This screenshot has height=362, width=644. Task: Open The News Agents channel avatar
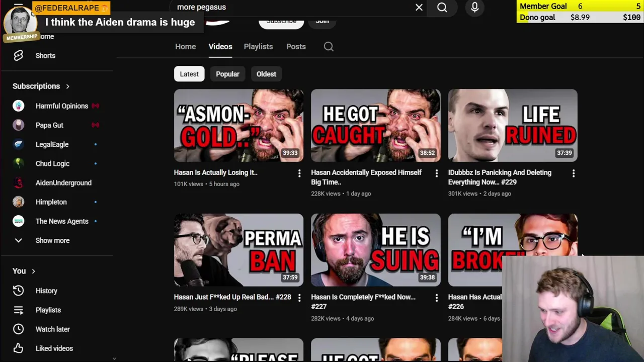(x=18, y=221)
